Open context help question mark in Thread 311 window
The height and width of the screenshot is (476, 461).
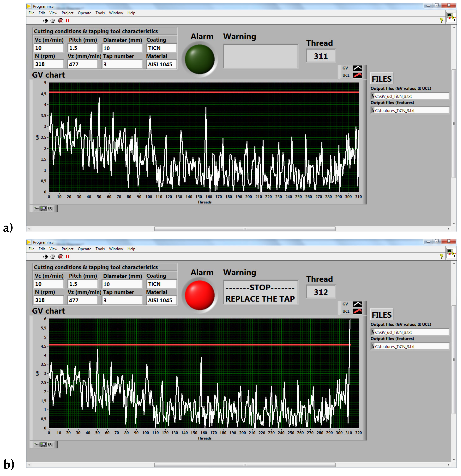(x=441, y=21)
